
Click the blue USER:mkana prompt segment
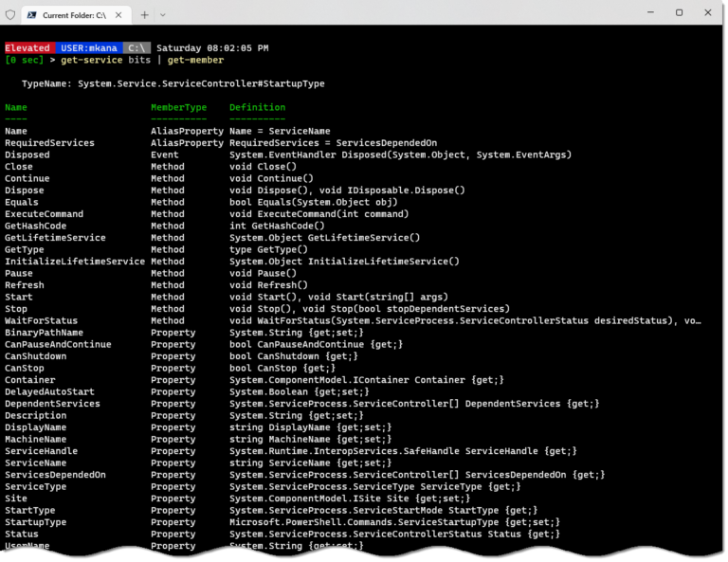[88, 47]
